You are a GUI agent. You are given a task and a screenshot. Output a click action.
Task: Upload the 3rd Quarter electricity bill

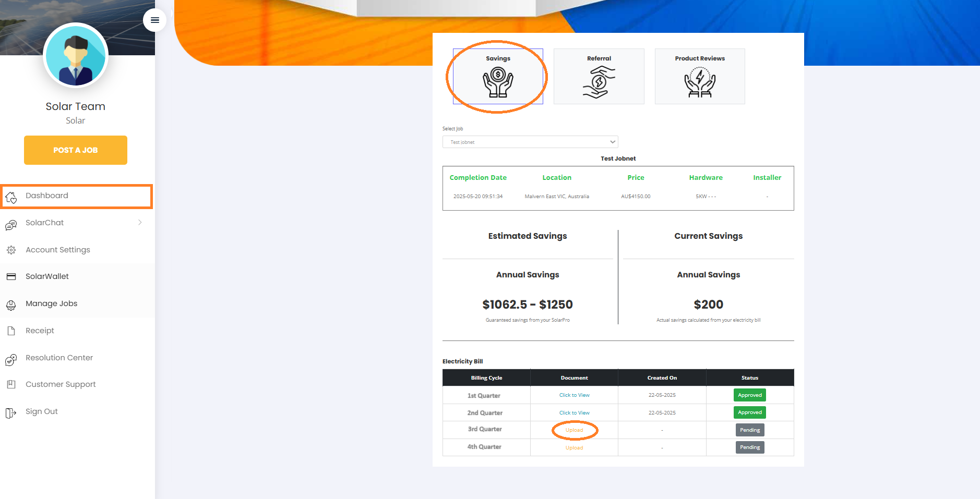(574, 430)
